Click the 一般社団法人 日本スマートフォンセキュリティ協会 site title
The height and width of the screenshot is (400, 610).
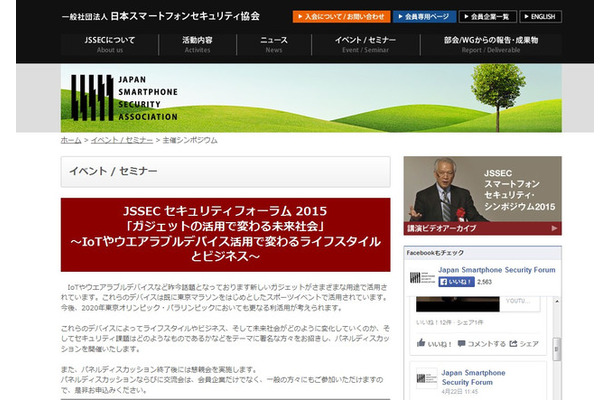pos(161,16)
